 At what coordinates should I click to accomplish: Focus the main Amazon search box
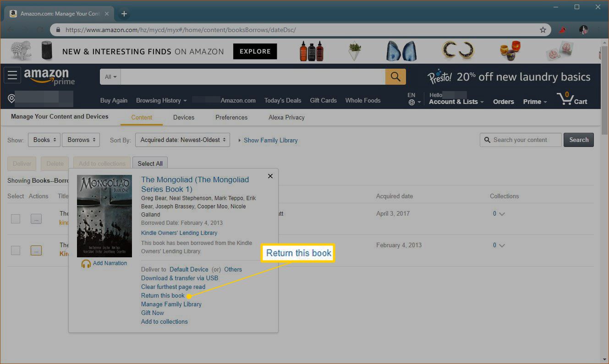[x=253, y=77]
